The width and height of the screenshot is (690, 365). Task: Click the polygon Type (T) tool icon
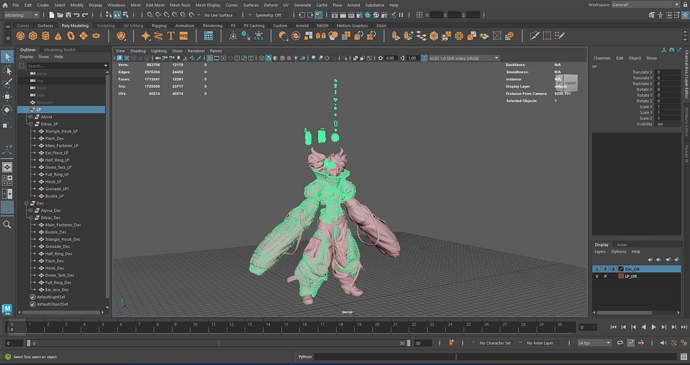(171, 36)
